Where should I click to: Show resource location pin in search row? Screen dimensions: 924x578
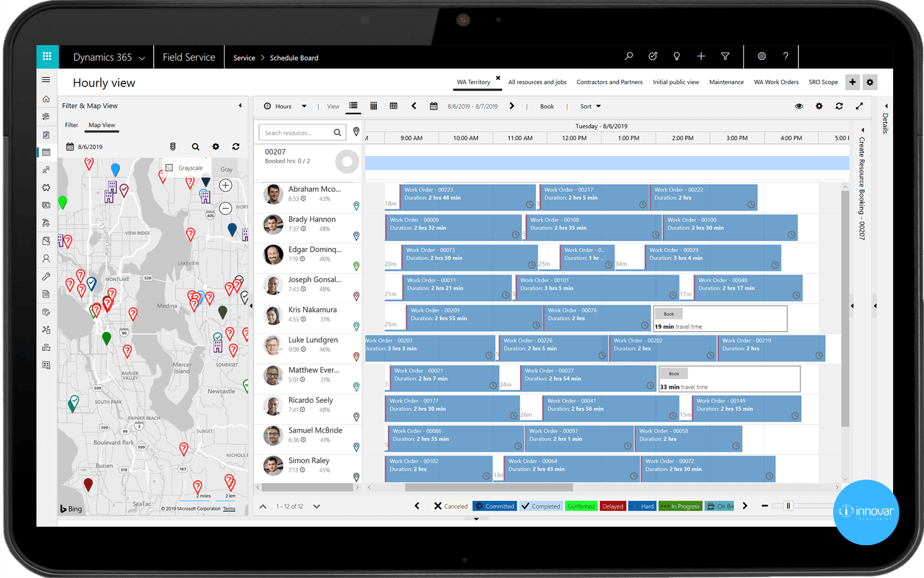(x=356, y=132)
